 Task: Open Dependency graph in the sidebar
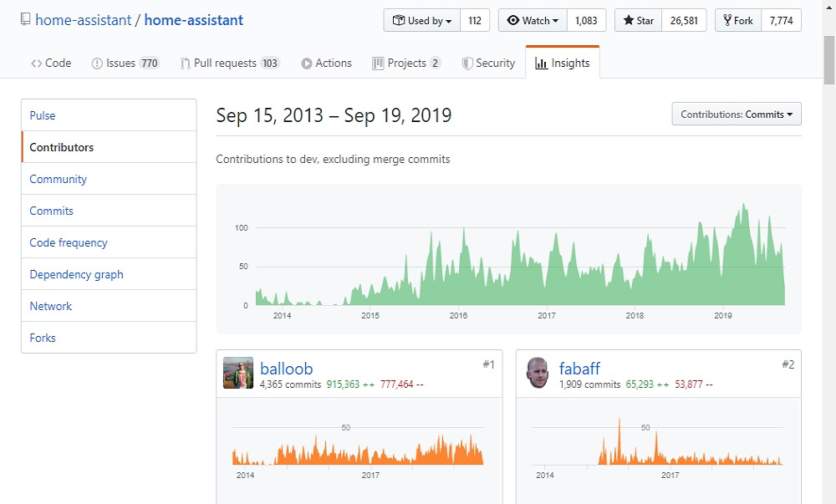point(109,274)
